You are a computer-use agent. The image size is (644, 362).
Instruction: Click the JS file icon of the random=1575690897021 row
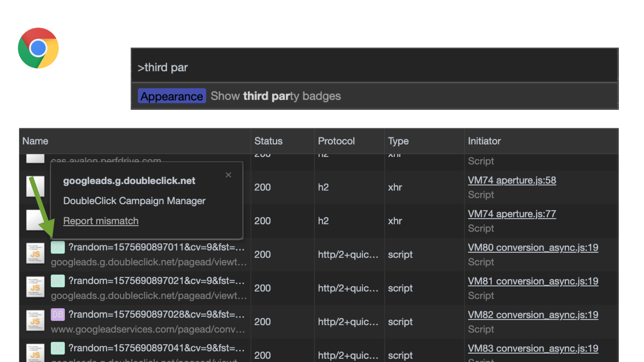click(x=35, y=287)
